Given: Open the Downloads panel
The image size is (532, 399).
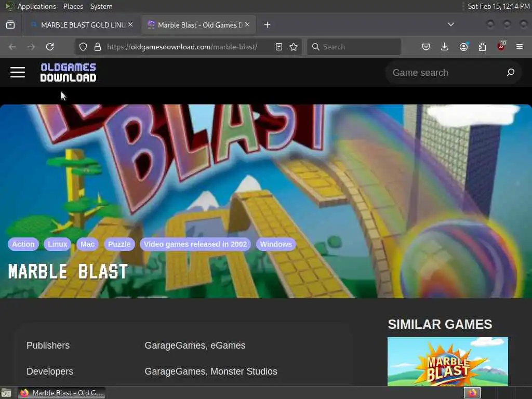Looking at the screenshot, I should [x=445, y=47].
